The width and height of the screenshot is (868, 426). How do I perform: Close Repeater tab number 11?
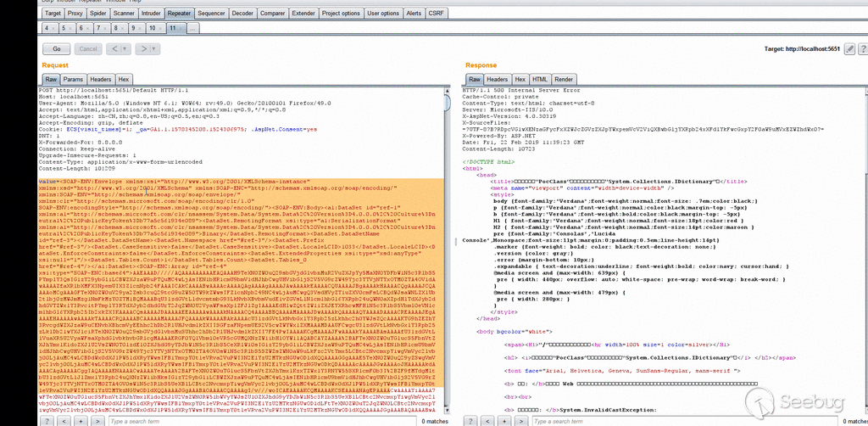[x=182, y=29]
